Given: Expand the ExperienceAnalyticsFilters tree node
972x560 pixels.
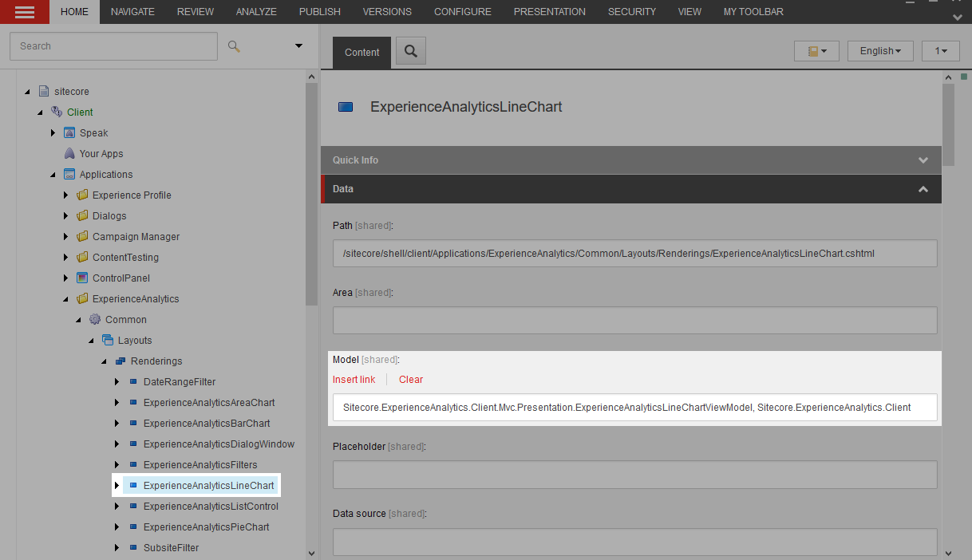Looking at the screenshot, I should pyautogui.click(x=117, y=464).
